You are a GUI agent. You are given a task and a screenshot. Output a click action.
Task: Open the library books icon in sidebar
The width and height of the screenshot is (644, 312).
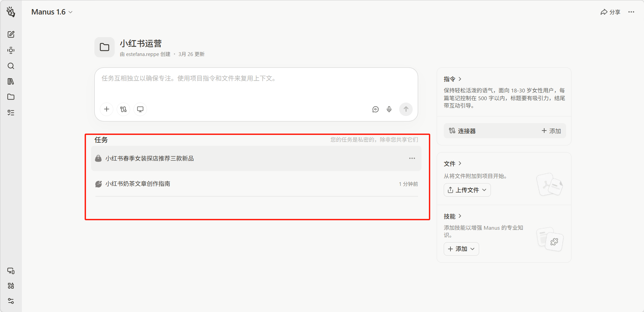[x=11, y=81]
